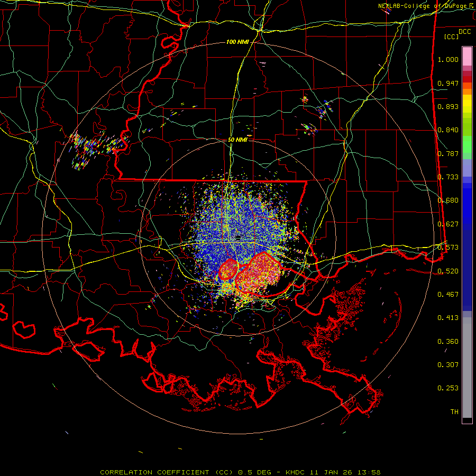Select the 0.360 legend value
Viewport: 476px width, 476px height.
tap(448, 342)
